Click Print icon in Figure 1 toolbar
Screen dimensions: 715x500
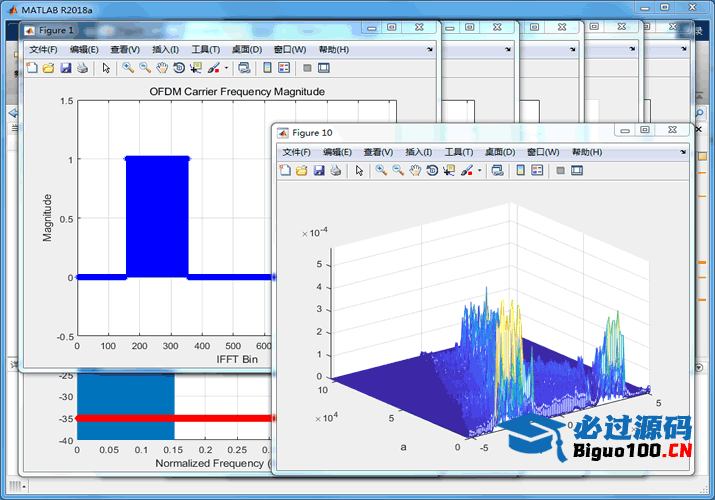(x=83, y=68)
